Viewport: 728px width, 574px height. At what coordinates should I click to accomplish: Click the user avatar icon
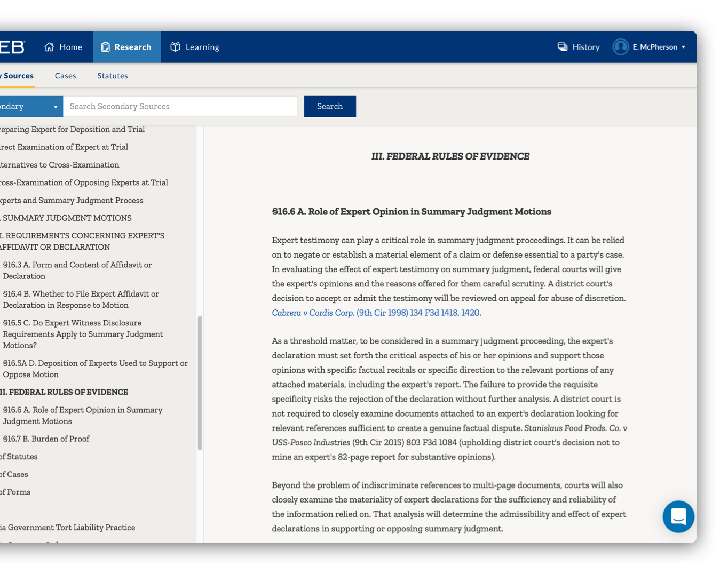(x=621, y=47)
